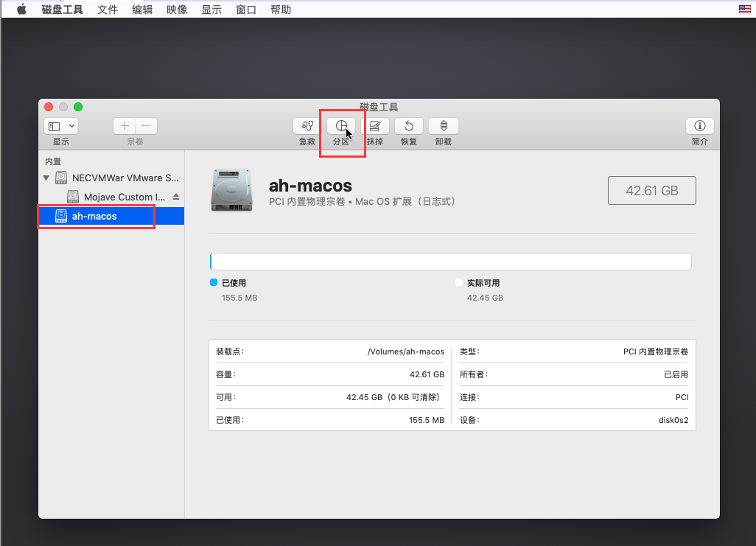Select the Erase (抹掉) toolbar icon
756x546 pixels.
(374, 126)
